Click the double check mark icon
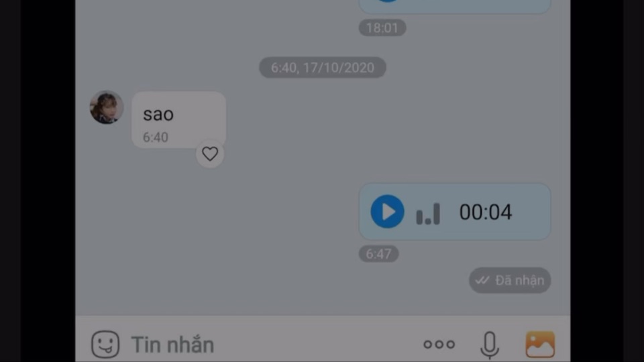Image resolution: width=644 pixels, height=362 pixels. click(x=482, y=280)
